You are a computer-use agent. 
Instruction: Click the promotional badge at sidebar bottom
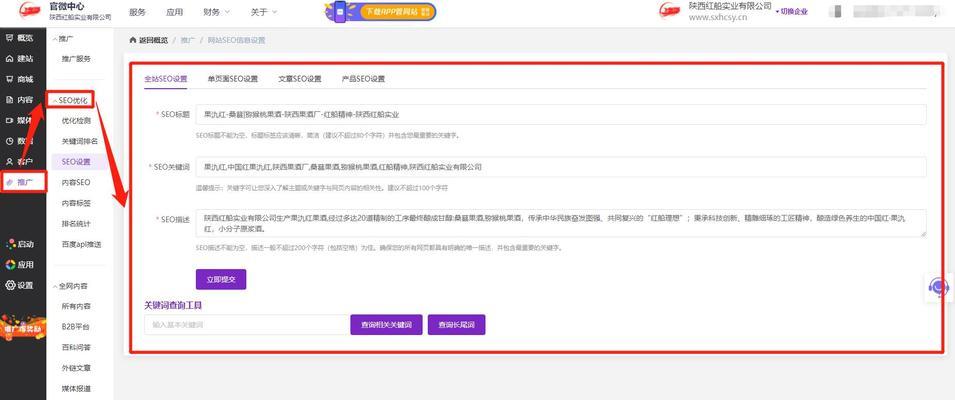(23, 326)
